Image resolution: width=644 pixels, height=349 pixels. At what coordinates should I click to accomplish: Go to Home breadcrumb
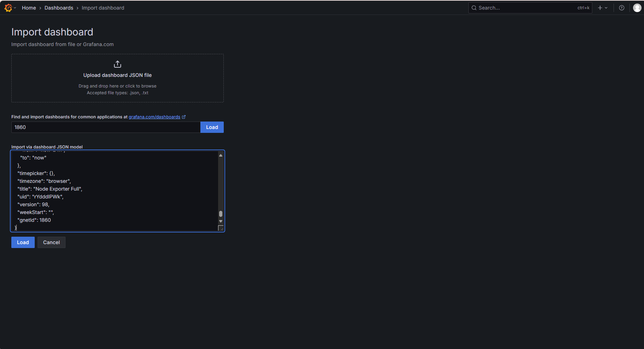pyautogui.click(x=29, y=8)
